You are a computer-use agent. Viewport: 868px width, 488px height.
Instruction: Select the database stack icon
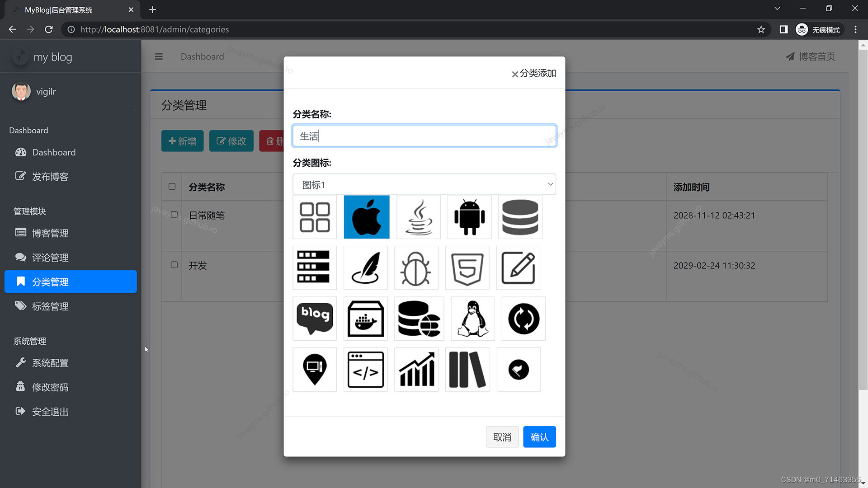click(520, 217)
